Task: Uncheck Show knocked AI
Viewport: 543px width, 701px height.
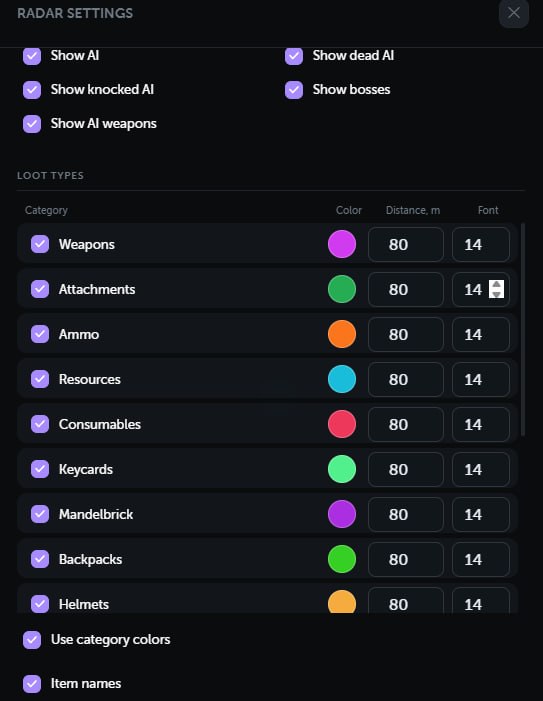Action: [x=32, y=90]
